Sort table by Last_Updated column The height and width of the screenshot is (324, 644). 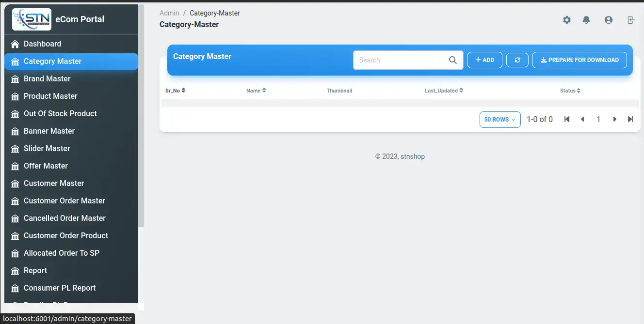(x=443, y=91)
